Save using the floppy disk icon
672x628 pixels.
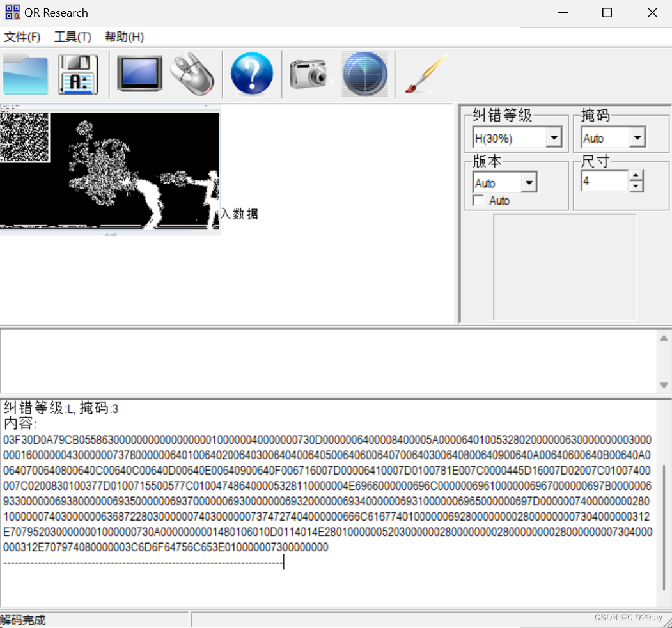click(79, 74)
